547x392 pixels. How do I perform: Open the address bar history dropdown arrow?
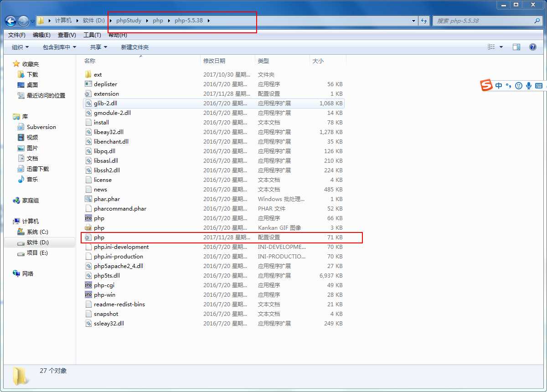[414, 21]
